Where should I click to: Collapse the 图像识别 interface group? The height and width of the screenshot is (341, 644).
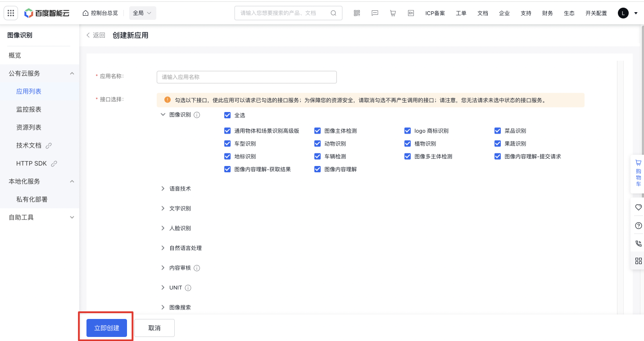click(x=163, y=115)
